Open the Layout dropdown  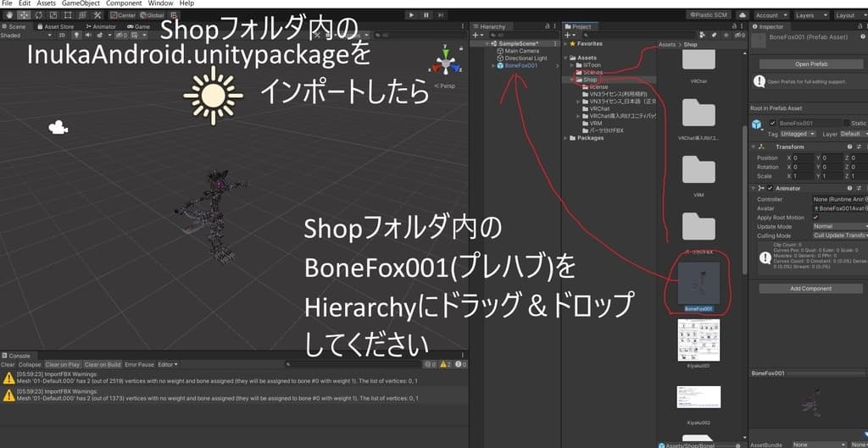pos(849,15)
